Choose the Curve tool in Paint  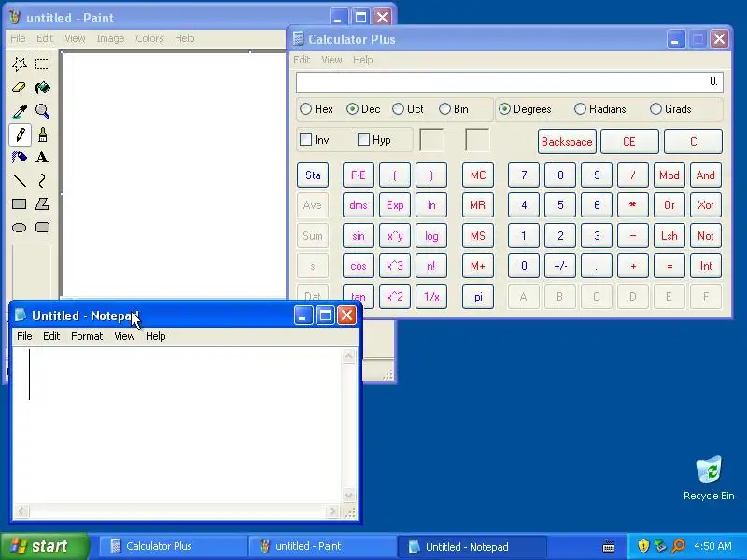42,181
